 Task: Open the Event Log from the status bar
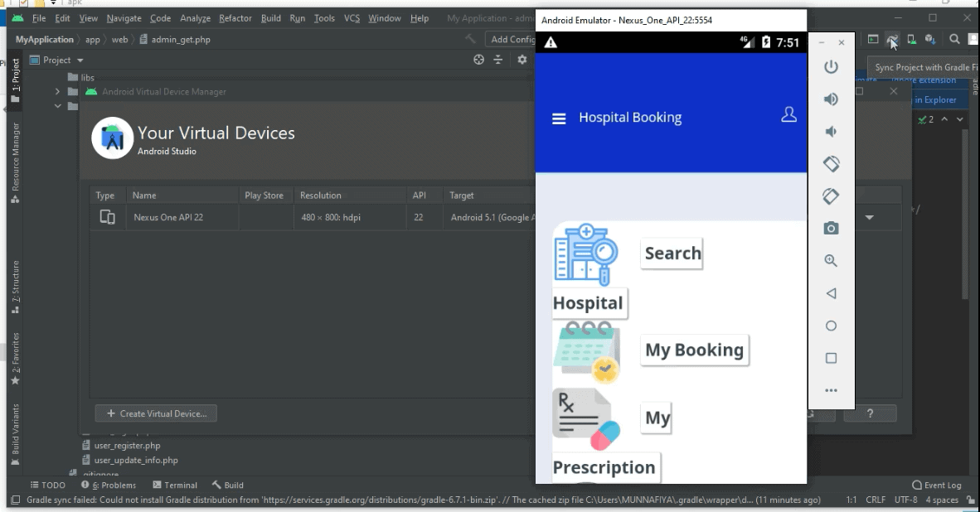pyautogui.click(x=937, y=485)
